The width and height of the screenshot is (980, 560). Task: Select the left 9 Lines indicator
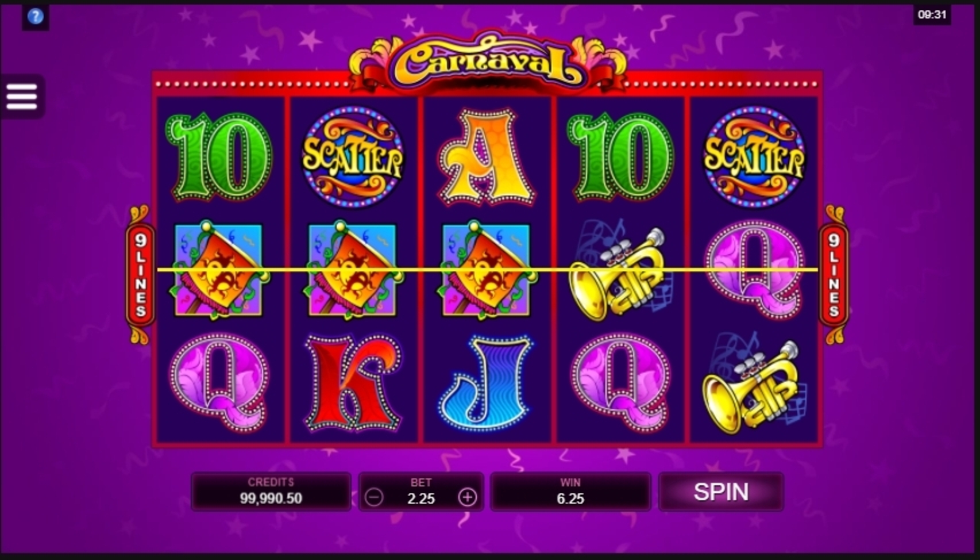140,275
